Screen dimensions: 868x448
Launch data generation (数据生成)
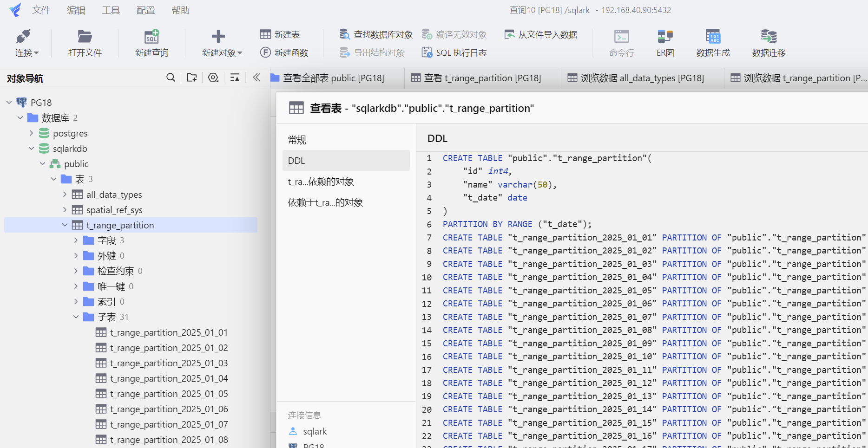pos(713,43)
